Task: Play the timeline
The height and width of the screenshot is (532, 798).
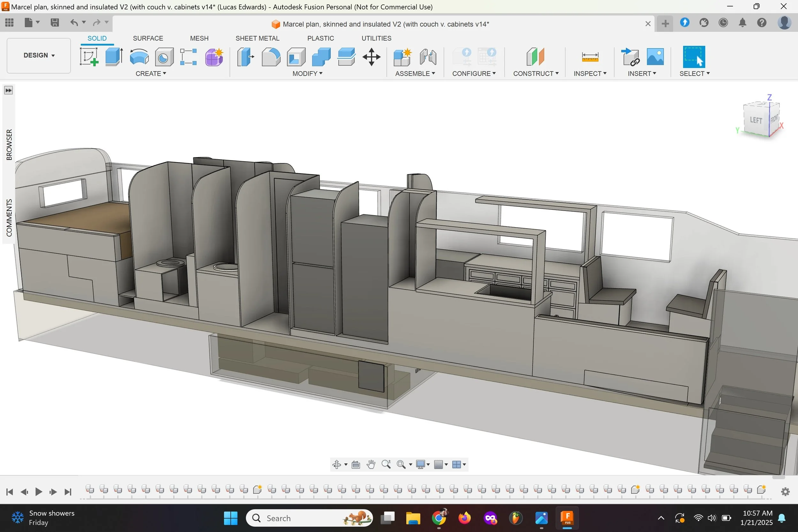Action: point(39,491)
